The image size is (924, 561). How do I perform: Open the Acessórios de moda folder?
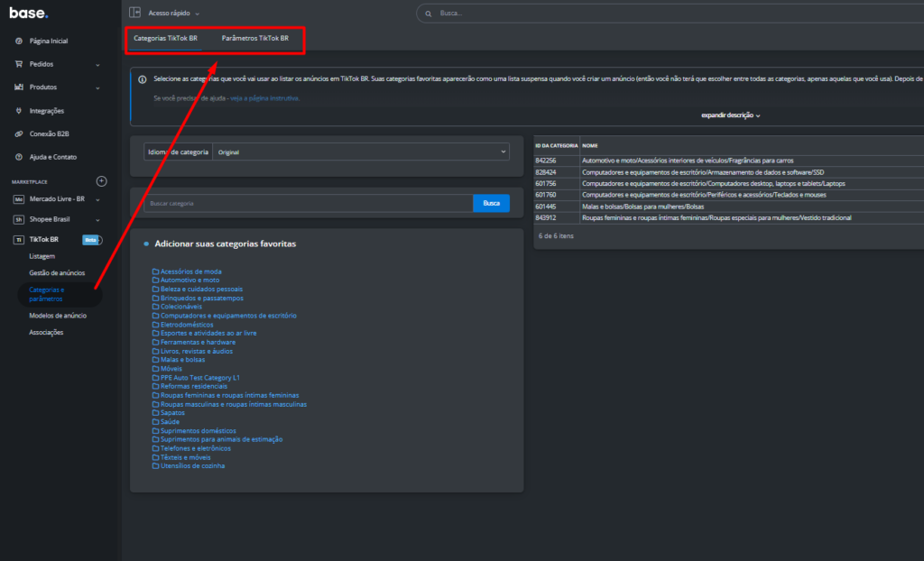pos(187,271)
